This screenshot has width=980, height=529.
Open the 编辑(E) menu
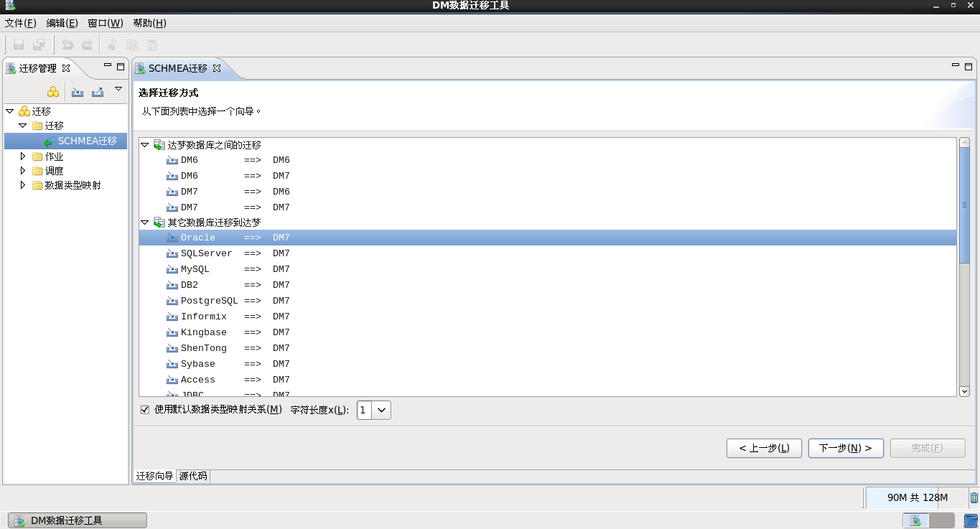pyautogui.click(x=62, y=23)
